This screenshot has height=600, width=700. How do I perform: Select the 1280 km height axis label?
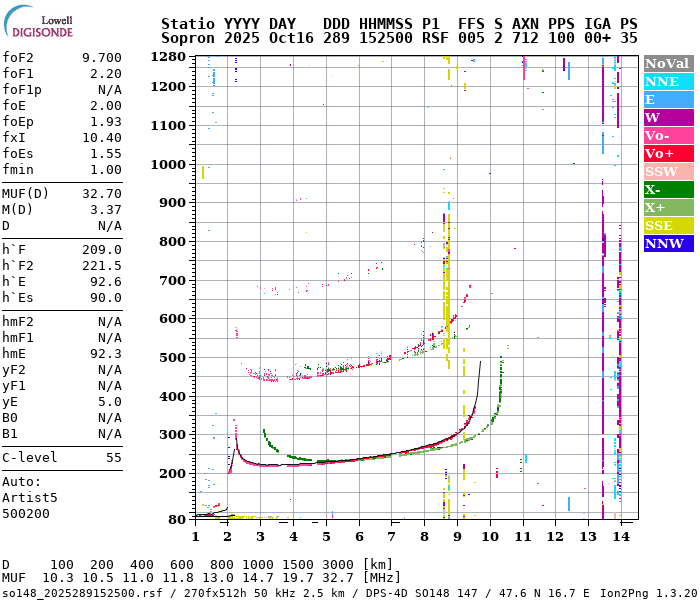(168, 57)
